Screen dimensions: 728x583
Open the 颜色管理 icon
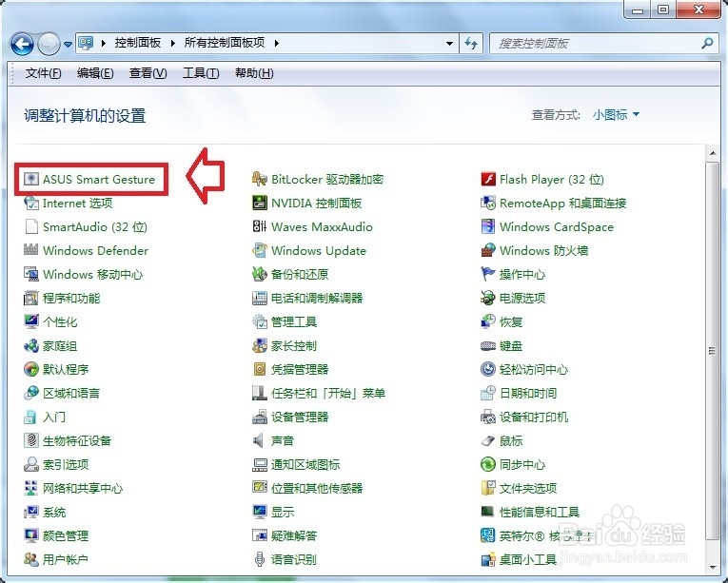pyautogui.click(x=31, y=535)
